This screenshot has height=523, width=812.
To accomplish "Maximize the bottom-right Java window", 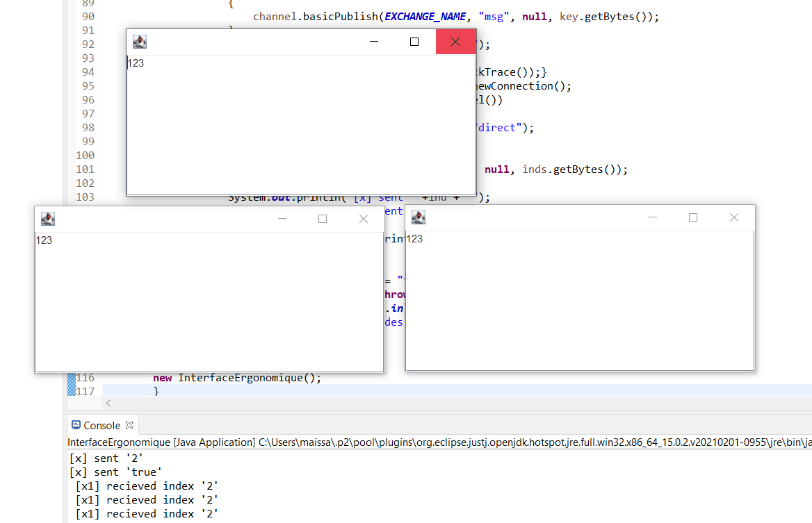I will [693, 217].
